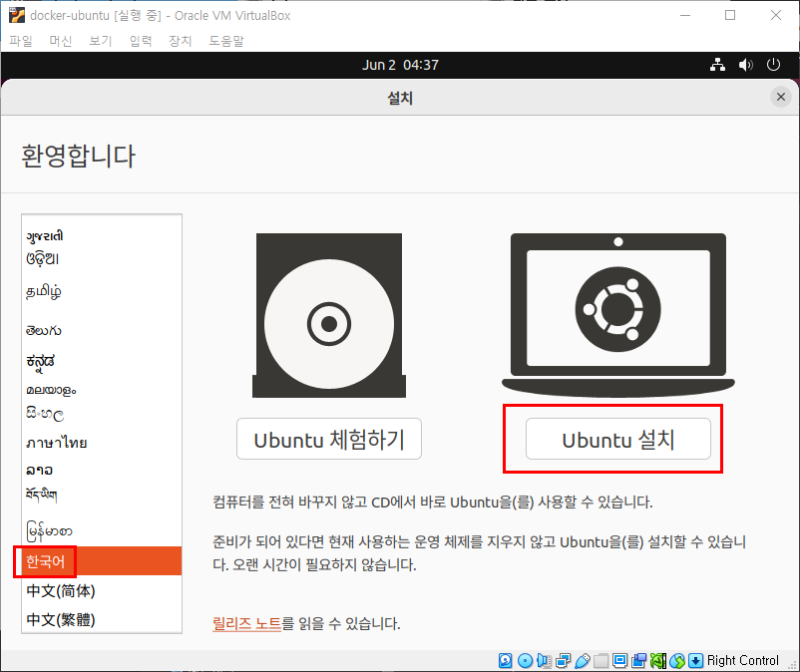
Task: Click the Ubuntu 체험하기 button
Action: click(329, 439)
